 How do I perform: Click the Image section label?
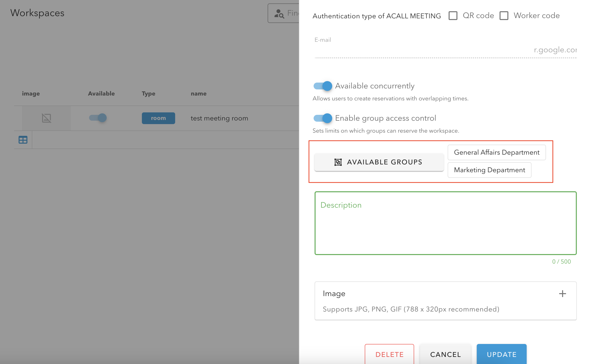pos(334,293)
